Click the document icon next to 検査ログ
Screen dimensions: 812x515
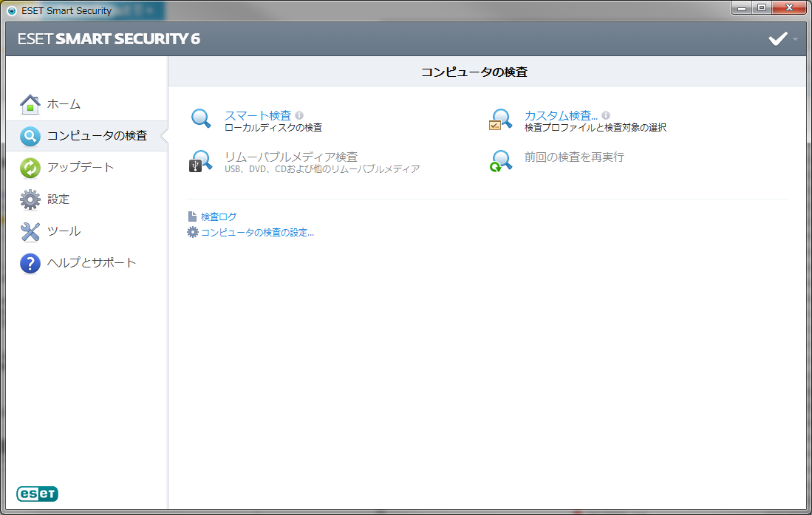click(x=192, y=216)
